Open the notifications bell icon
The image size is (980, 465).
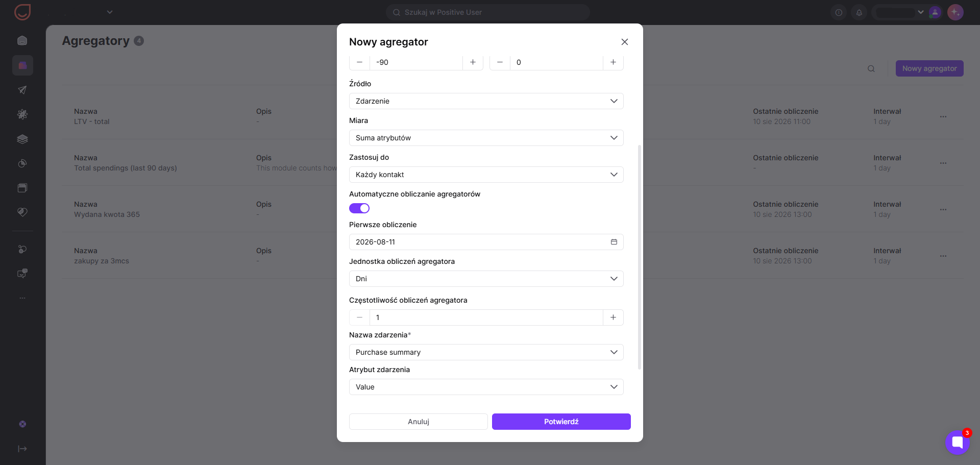tap(859, 12)
